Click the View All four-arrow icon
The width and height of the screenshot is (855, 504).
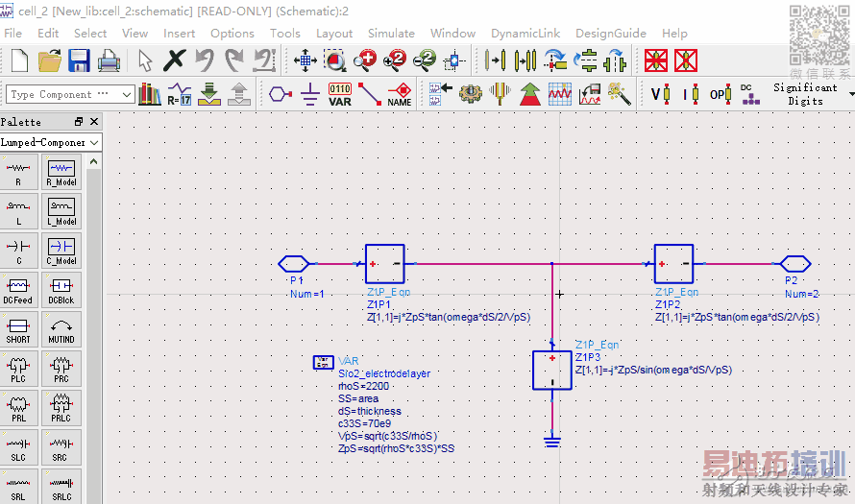(x=305, y=60)
